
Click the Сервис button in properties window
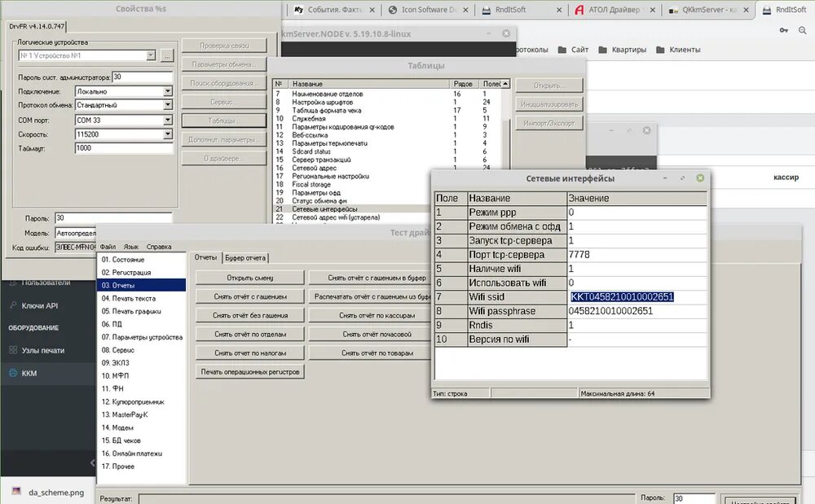224,102
